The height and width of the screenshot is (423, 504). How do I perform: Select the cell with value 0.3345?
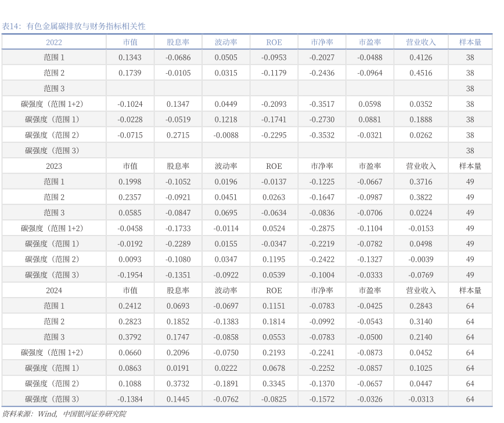click(x=274, y=384)
